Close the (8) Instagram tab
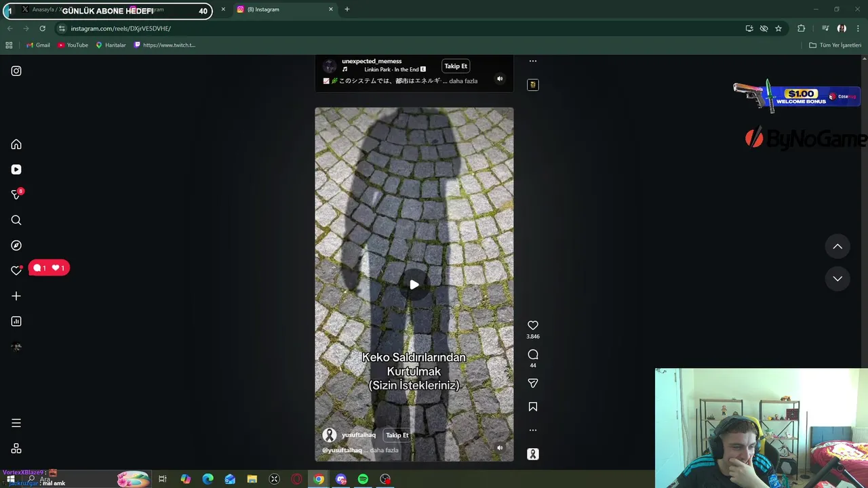The height and width of the screenshot is (488, 868). pos(331,9)
